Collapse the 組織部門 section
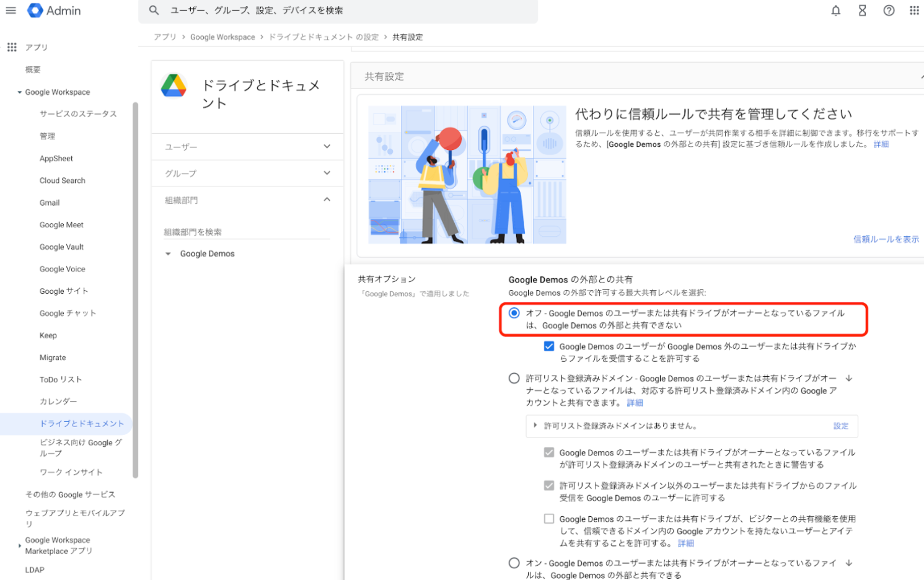924x580 pixels. pos(327,200)
